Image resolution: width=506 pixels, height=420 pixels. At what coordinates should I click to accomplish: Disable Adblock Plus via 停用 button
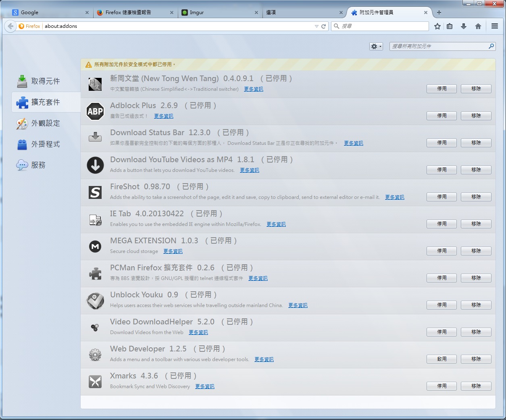pyautogui.click(x=441, y=116)
